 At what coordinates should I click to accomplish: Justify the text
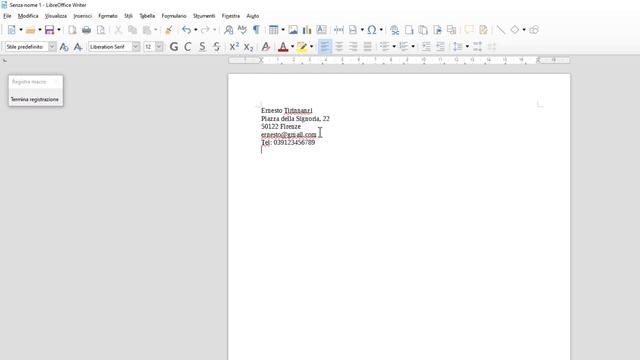click(x=367, y=47)
